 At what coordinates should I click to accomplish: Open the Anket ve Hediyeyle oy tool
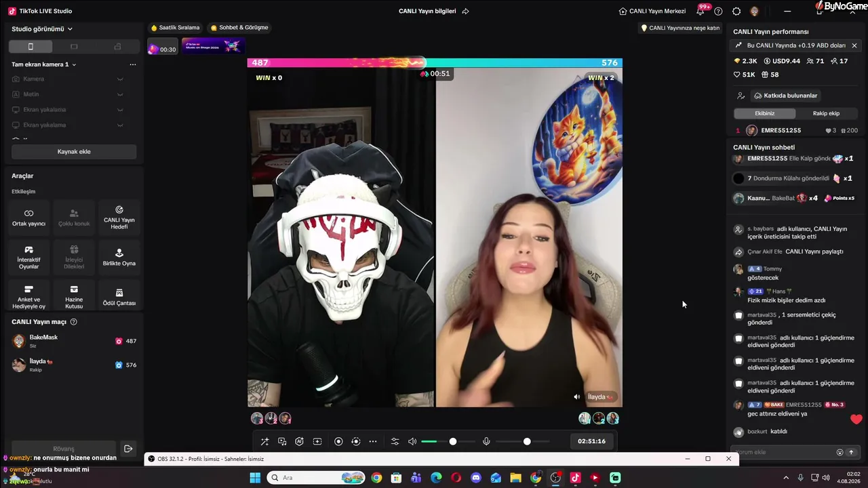pos(28,297)
